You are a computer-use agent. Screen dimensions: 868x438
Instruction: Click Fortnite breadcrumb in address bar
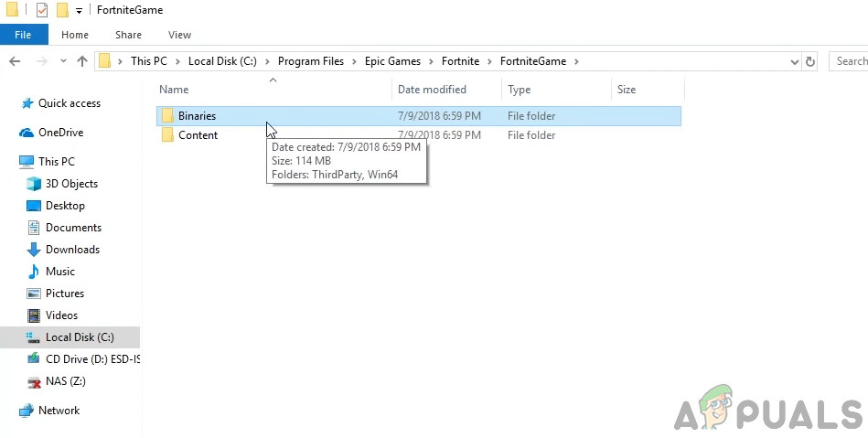coord(461,61)
